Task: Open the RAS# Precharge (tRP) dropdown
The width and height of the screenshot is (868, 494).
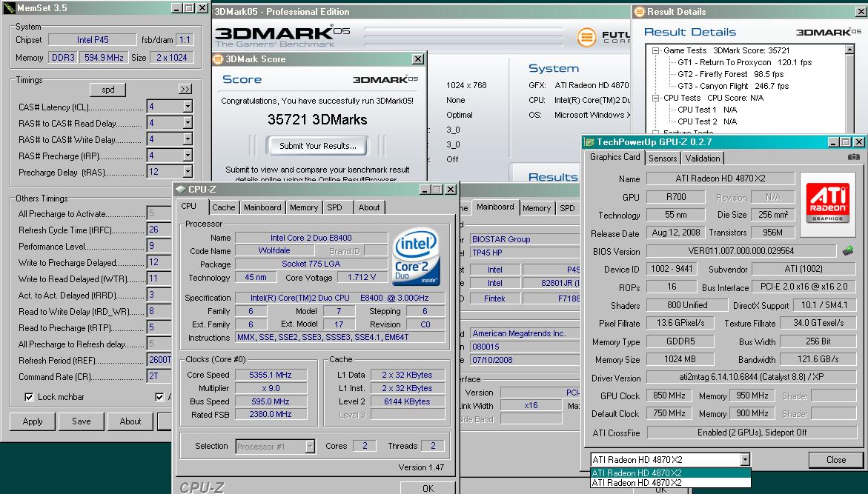Action: 188,155
